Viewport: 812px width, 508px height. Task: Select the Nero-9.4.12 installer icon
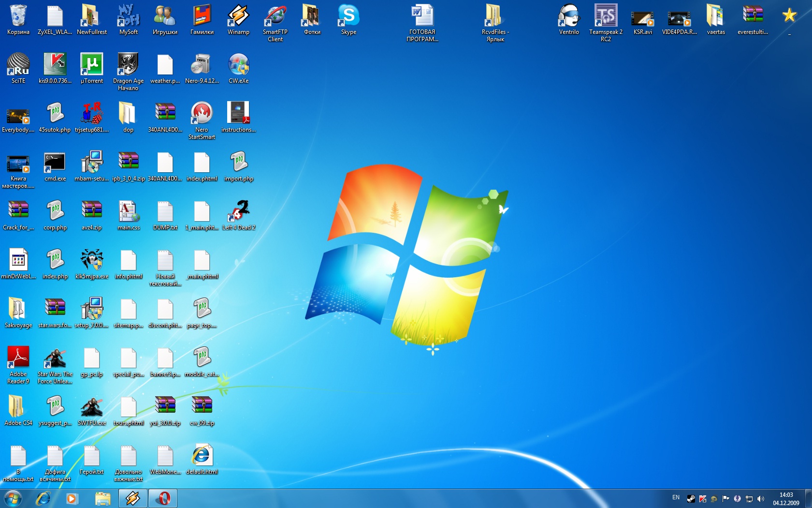pyautogui.click(x=202, y=69)
